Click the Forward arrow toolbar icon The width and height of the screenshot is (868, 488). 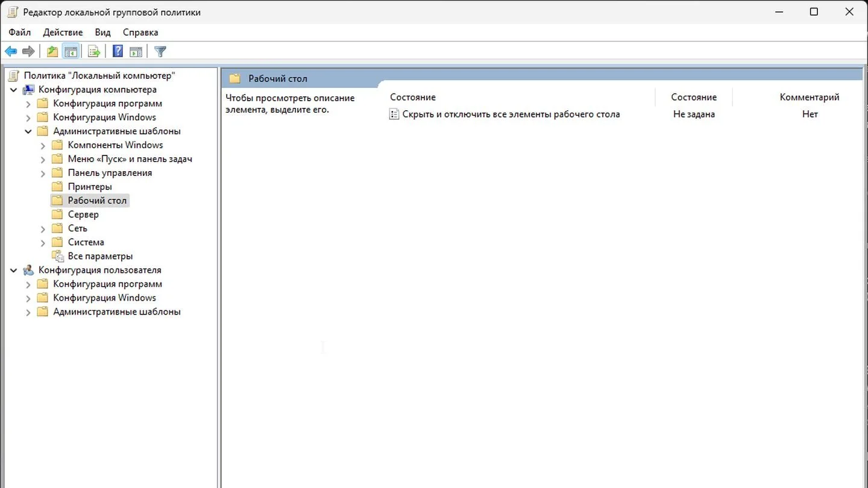(28, 52)
